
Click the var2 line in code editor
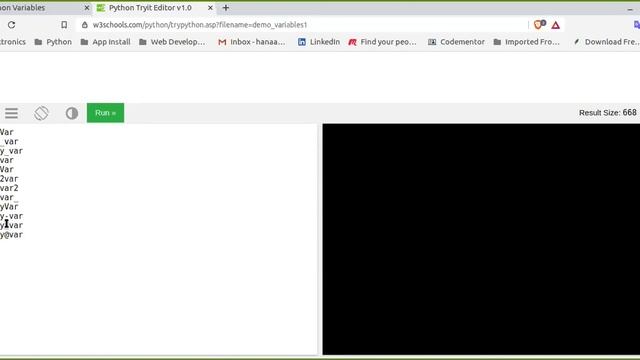click(x=9, y=188)
